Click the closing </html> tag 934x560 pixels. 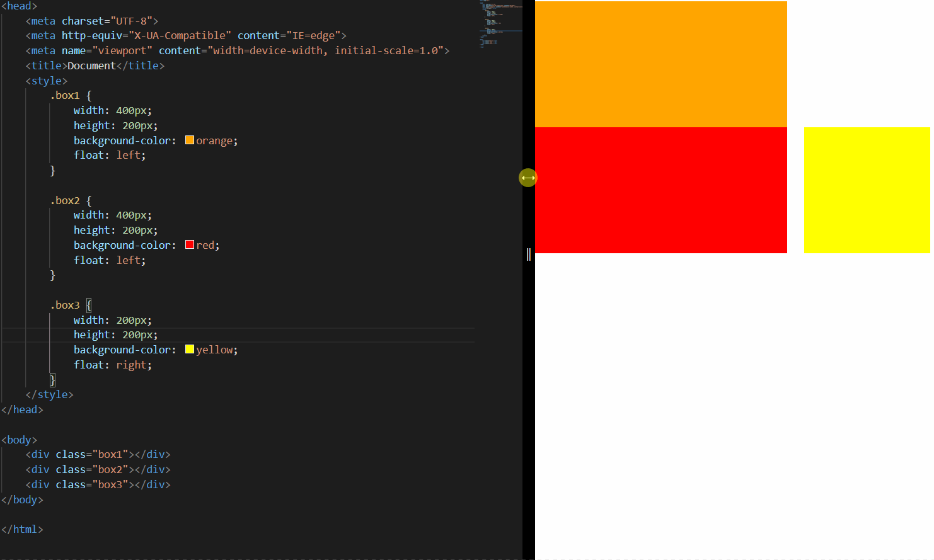(22, 529)
